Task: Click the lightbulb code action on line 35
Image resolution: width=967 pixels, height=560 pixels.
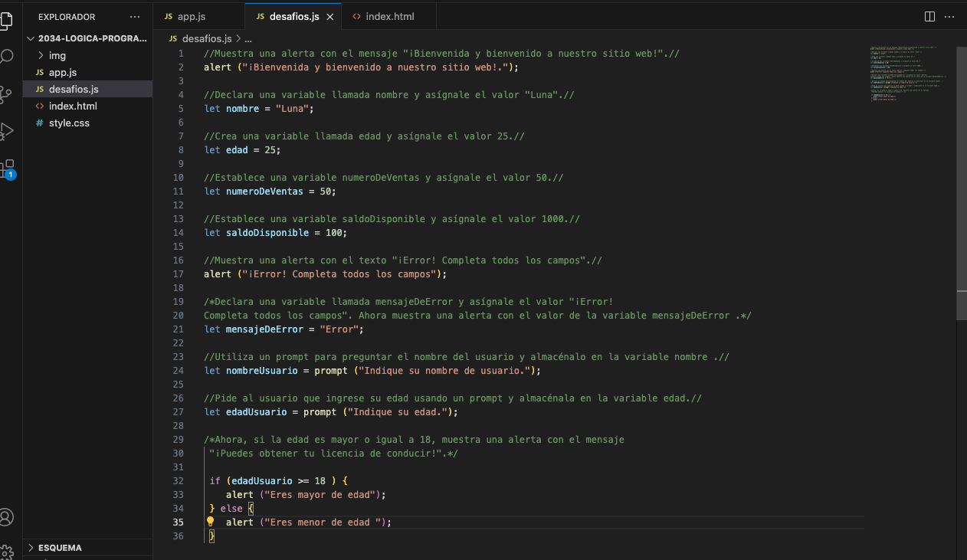Action: [210, 522]
